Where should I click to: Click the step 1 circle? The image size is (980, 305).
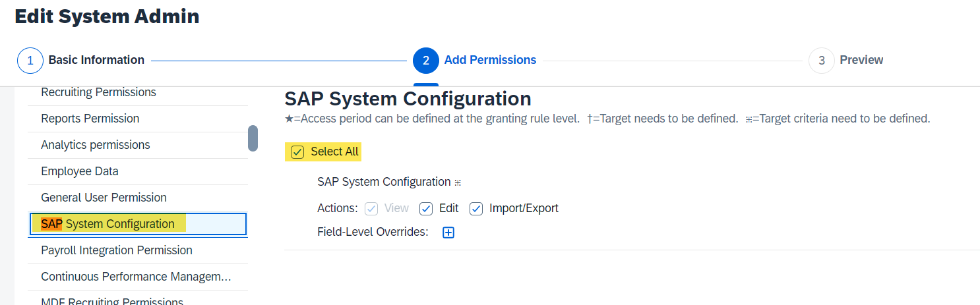point(30,61)
